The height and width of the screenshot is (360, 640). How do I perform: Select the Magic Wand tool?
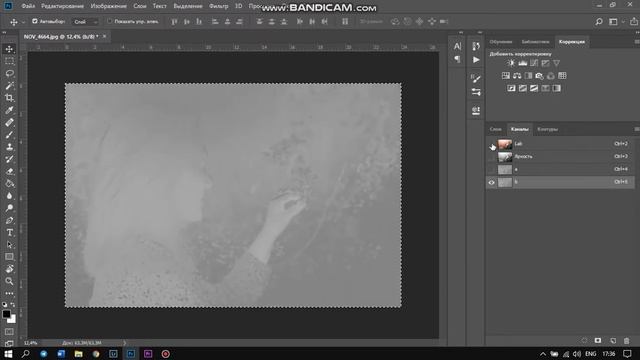tap(9, 86)
